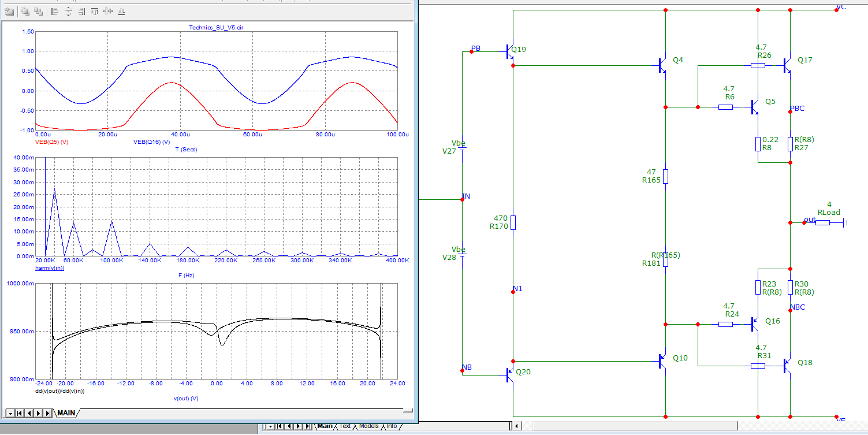Viewport: 868px width, 435px height.
Task: Select resistor R31 near Q18
Action: coord(758,366)
